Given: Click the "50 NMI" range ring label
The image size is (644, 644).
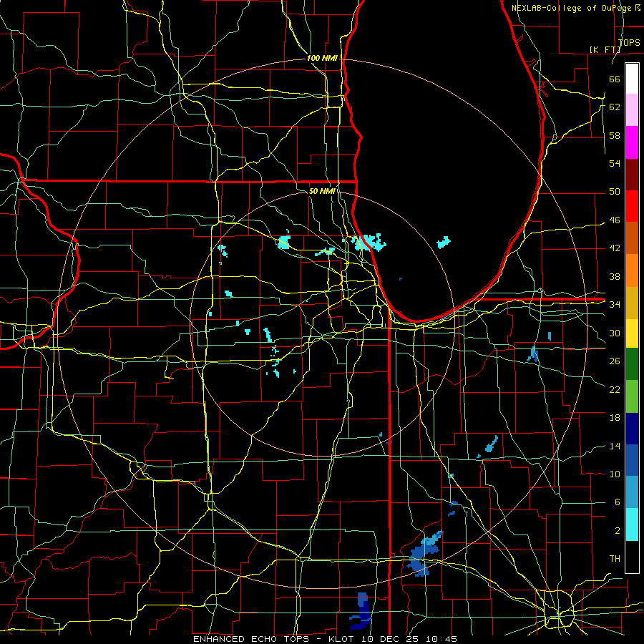Looking at the screenshot, I should point(321,191).
